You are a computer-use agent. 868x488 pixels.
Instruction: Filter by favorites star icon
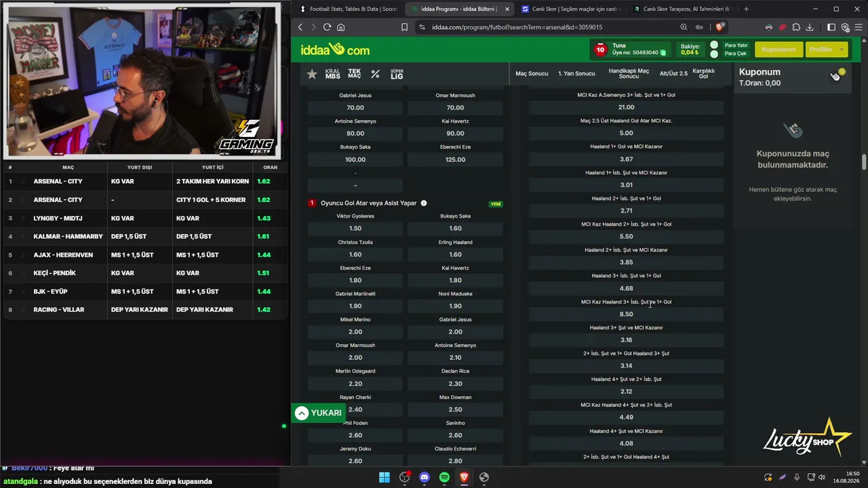(312, 74)
